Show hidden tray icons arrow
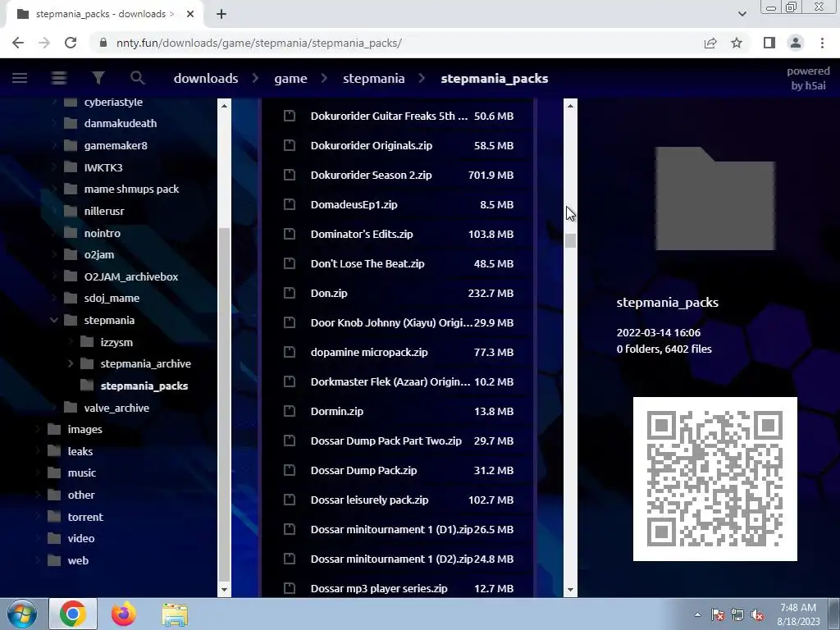The height and width of the screenshot is (630, 840). tap(697, 615)
